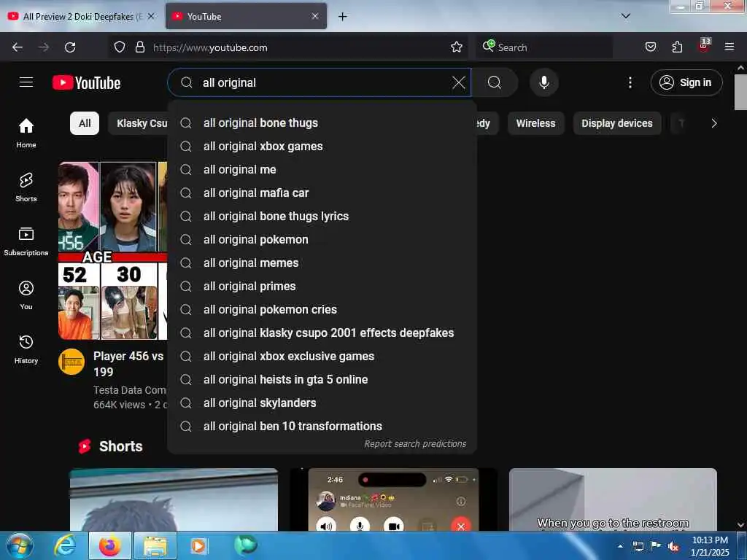
Task: Save page to Pocket
Action: (651, 47)
